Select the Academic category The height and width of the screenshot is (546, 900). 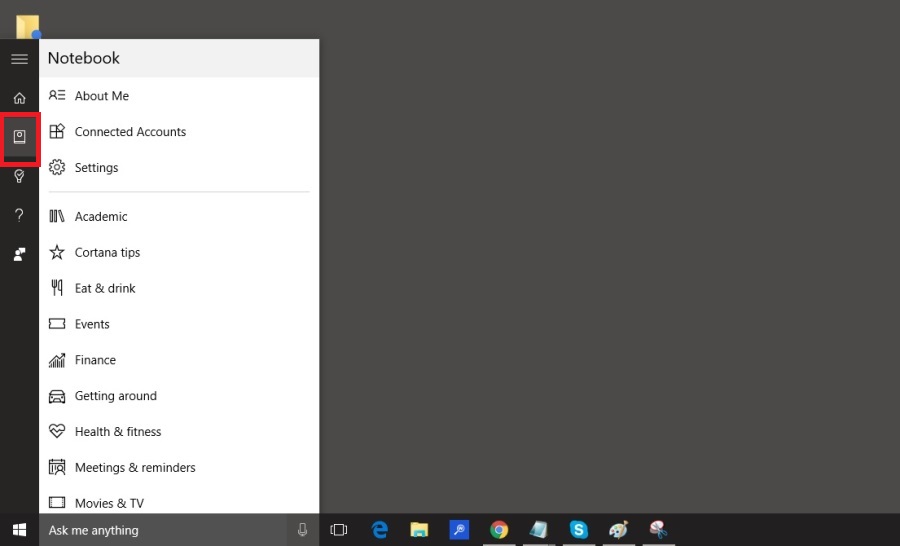coord(179,216)
